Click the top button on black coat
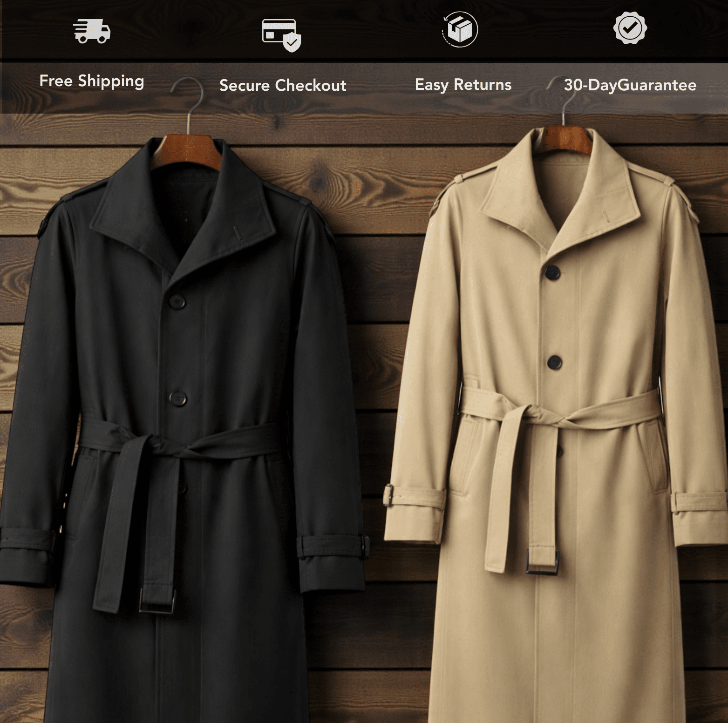Viewport: 728px width, 723px height. (177, 302)
